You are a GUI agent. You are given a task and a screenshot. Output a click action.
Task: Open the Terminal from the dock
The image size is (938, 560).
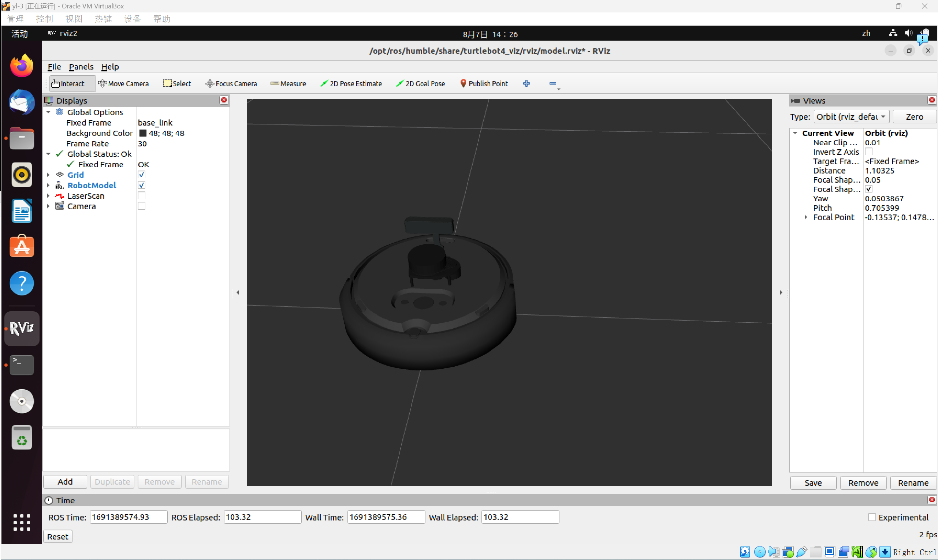(x=22, y=365)
